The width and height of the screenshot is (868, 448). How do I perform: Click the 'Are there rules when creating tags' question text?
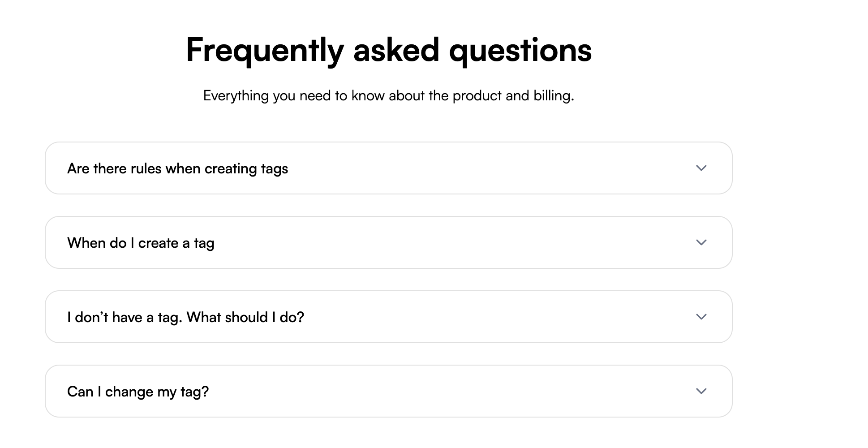(x=177, y=168)
